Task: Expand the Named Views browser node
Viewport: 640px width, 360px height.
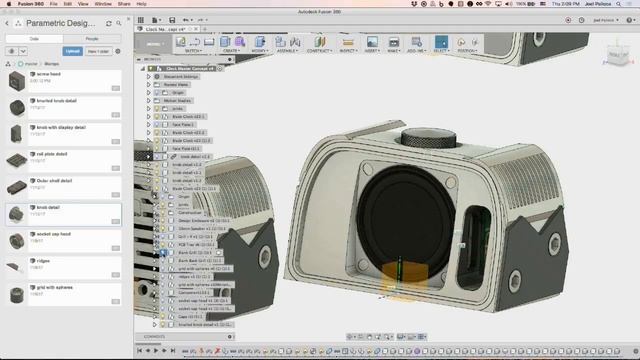Action: [149, 84]
